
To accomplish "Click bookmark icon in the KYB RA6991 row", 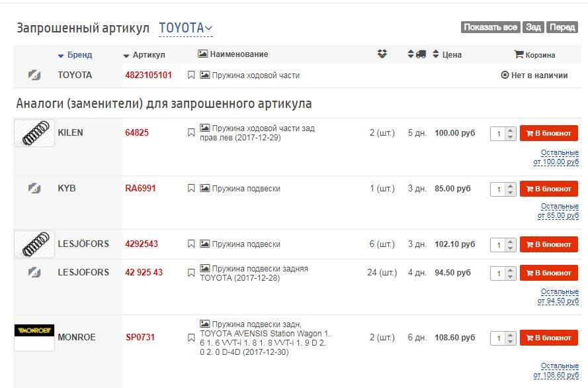I will click(x=191, y=189).
